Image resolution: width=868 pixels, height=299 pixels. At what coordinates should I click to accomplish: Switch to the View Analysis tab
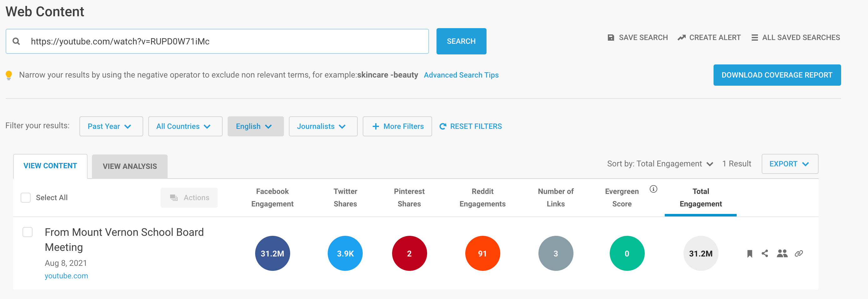[130, 166]
